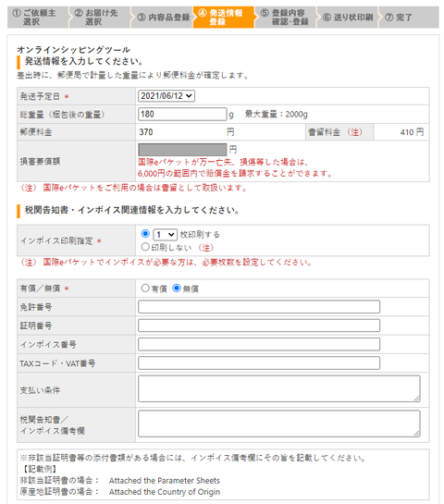Select step ④ 発送情報登録 tab
The height and width of the screenshot is (504, 444).
(224, 17)
